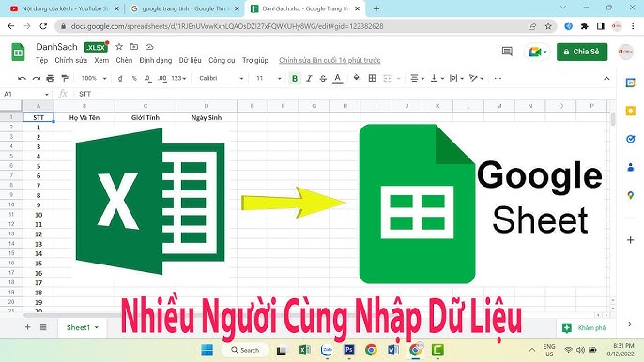Image resolution: width=644 pixels, height=362 pixels.
Task: Open the Định dạng menu
Action: (156, 60)
